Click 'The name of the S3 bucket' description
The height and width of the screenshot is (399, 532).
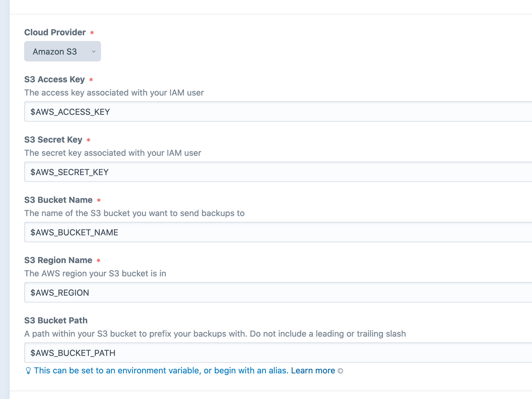point(135,213)
